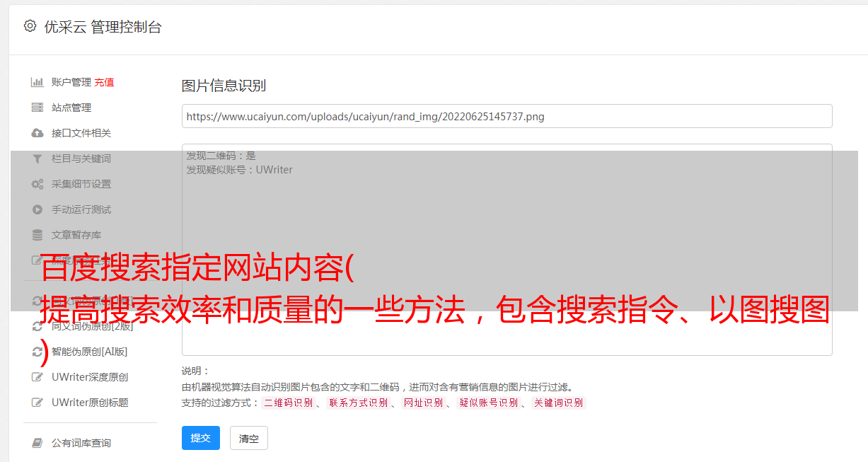Viewport: 868px width, 462px height.
Task: Click inside the recognition result text area
Action: (x=507, y=249)
